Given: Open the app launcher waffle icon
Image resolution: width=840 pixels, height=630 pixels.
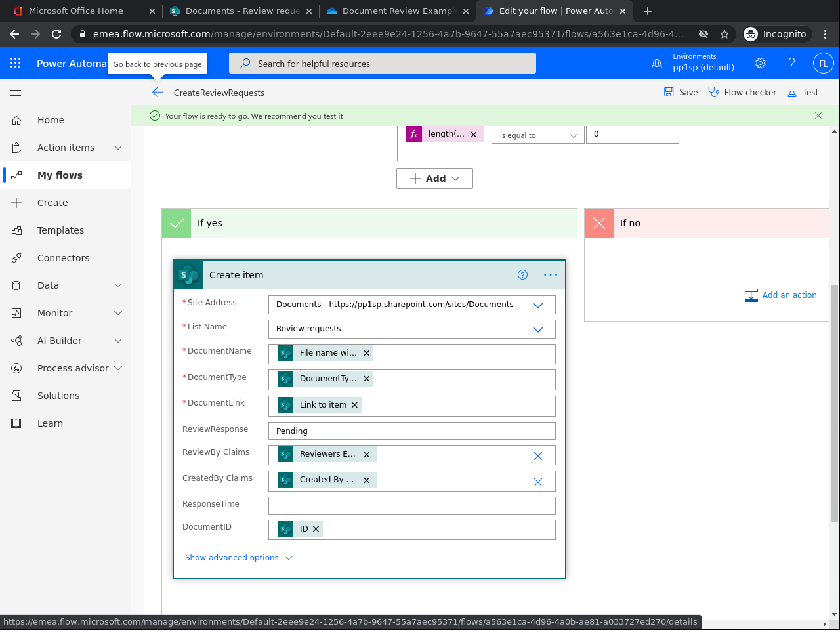Looking at the screenshot, I should pos(16,63).
